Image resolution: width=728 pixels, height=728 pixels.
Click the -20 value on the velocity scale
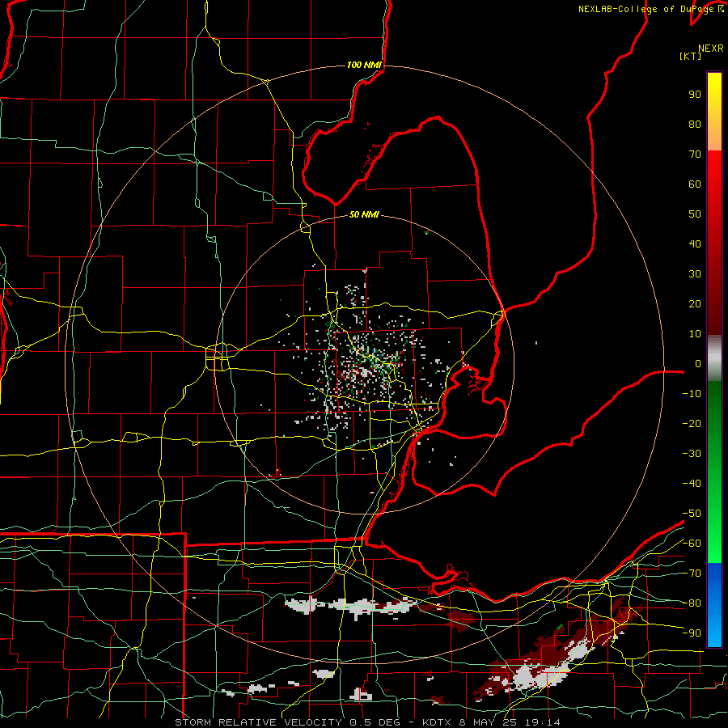click(x=692, y=423)
